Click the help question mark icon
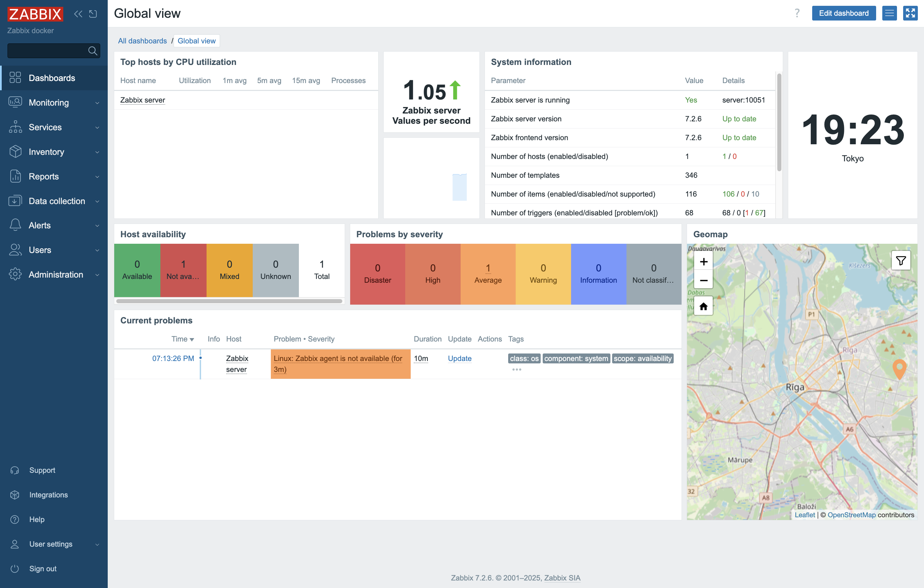The height and width of the screenshot is (588, 924). pyautogui.click(x=797, y=13)
